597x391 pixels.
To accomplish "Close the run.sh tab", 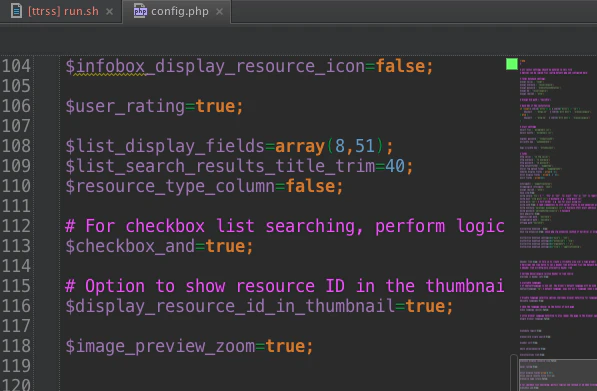I will [109, 12].
